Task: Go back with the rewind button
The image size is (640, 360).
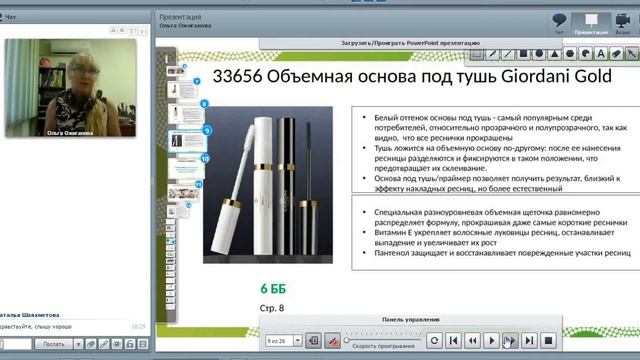Action: [x=472, y=340]
